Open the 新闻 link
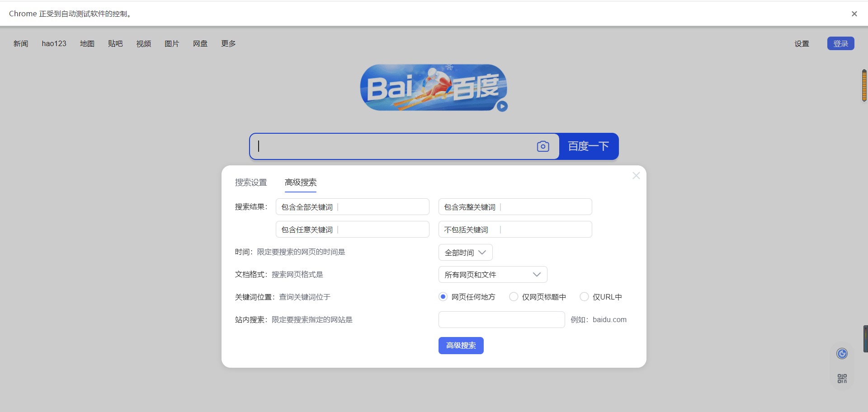This screenshot has width=868, height=412. click(21, 44)
